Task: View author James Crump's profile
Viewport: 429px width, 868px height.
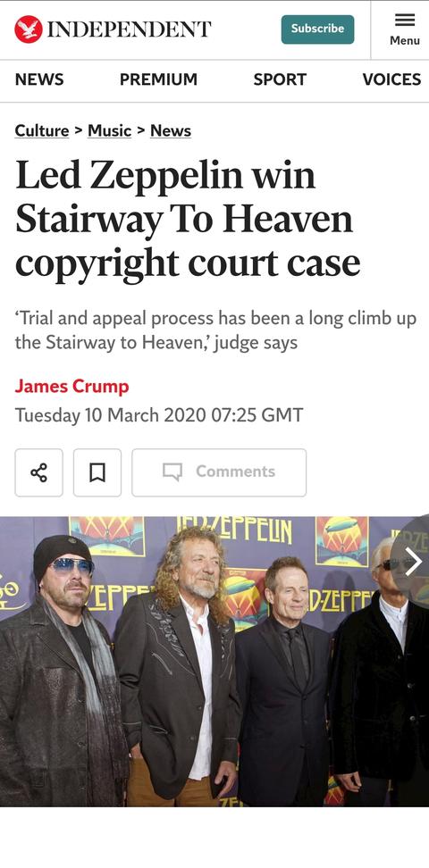Action: (x=72, y=387)
